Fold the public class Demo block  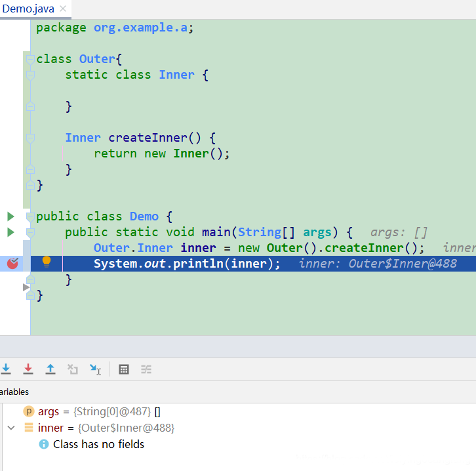click(30, 217)
